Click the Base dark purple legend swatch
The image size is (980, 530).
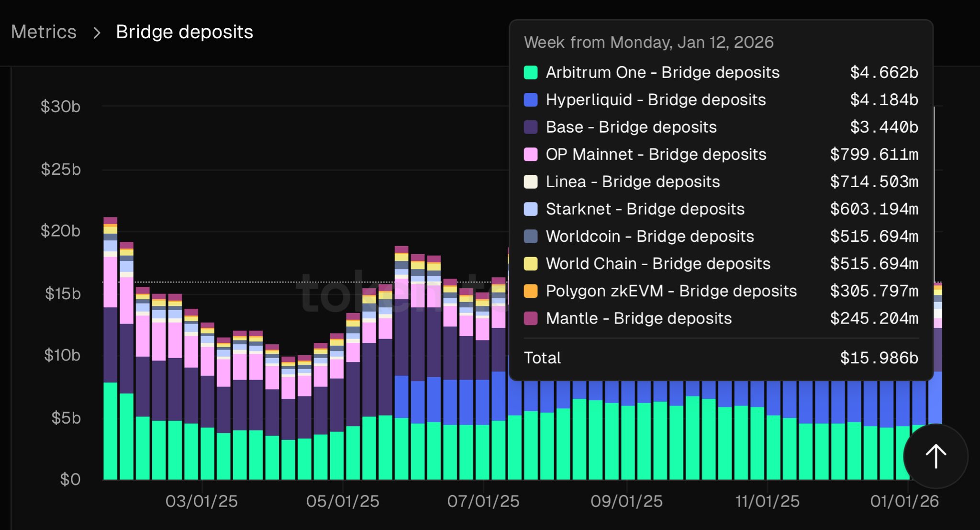531,127
